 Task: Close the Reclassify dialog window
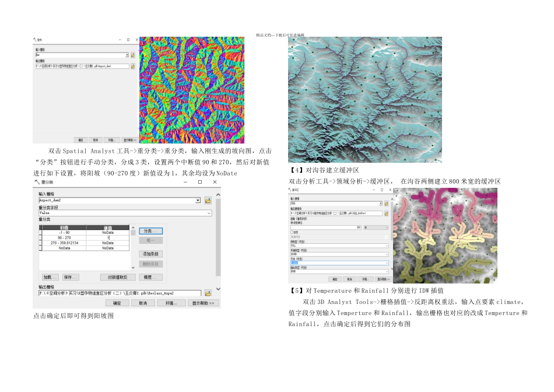(x=215, y=182)
